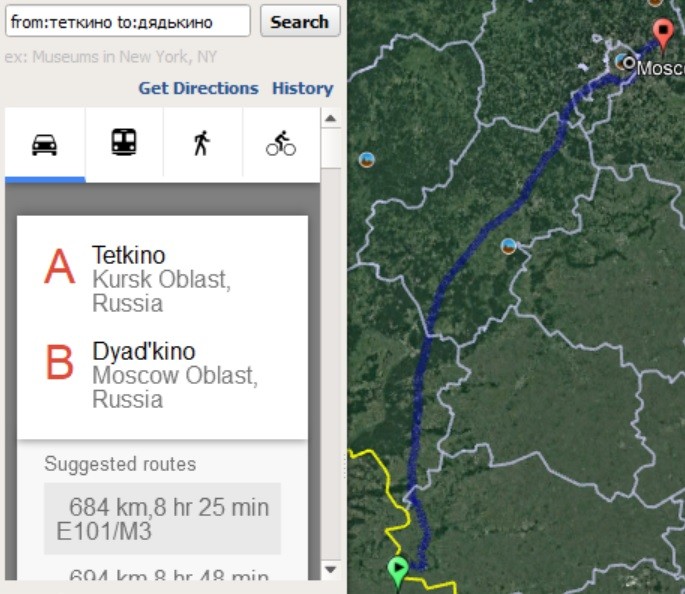685x594 pixels.
Task: Click the from/to search input field
Action: click(x=128, y=21)
